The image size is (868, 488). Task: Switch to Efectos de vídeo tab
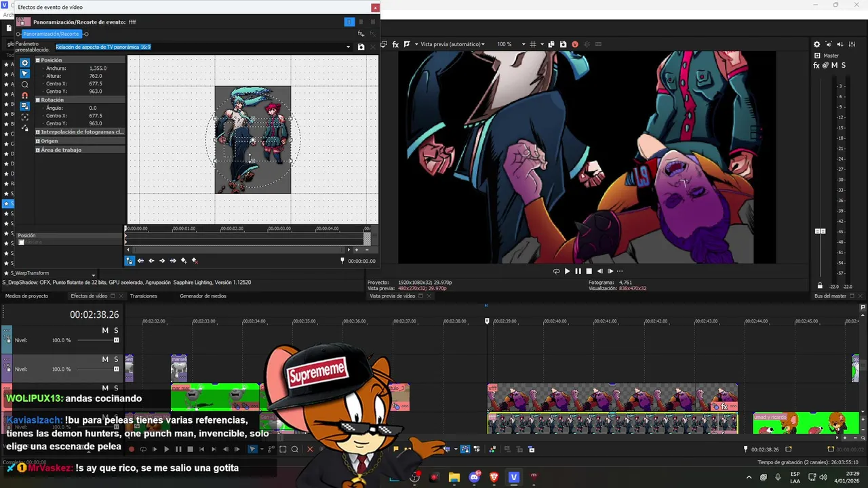(89, 296)
